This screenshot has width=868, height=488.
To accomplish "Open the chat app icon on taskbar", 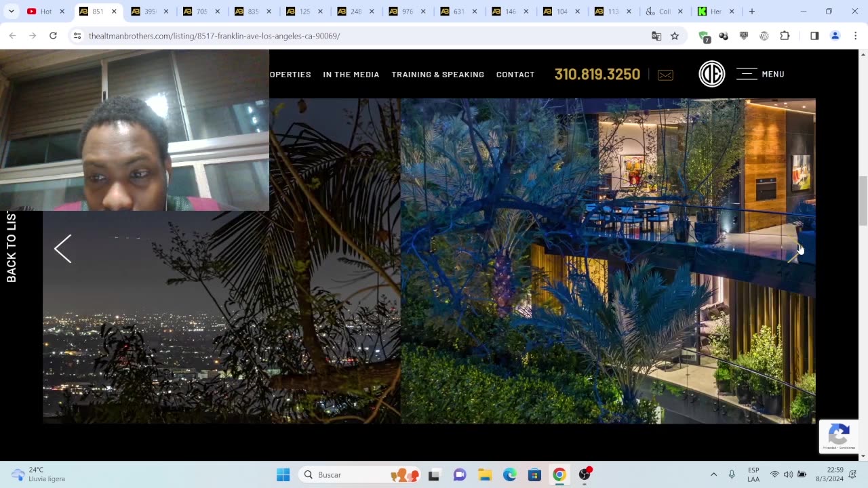I will (x=459, y=474).
